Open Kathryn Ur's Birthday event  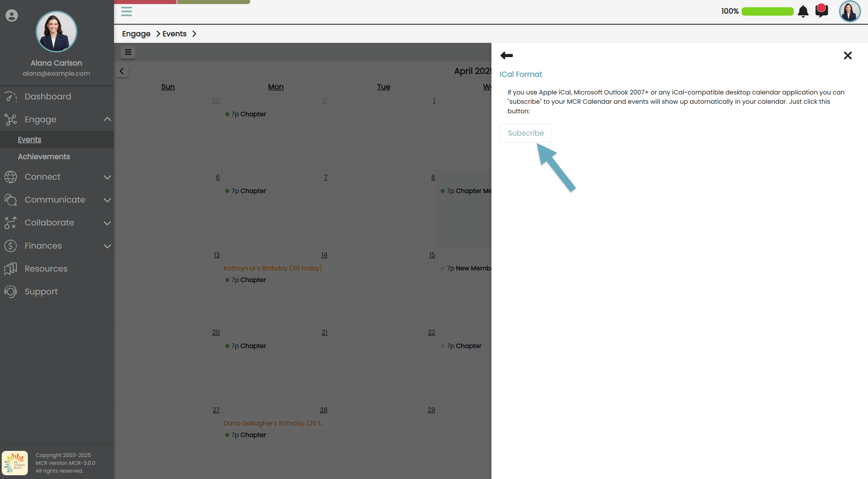tap(273, 268)
